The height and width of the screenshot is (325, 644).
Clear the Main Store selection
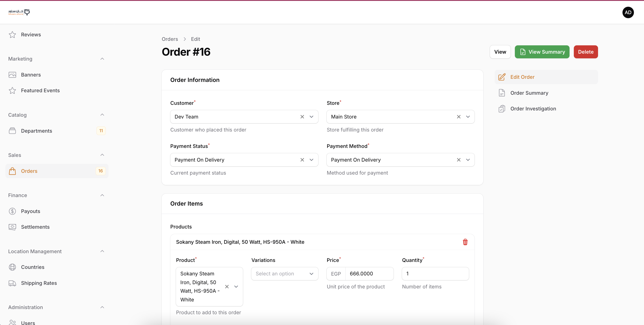click(459, 117)
